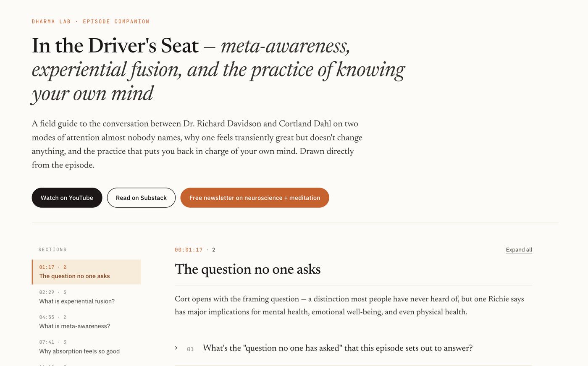Screen dimensions: 588x366
Task: Go to 'What is meta-awareness?' in sections list
Action: pos(87,322)
